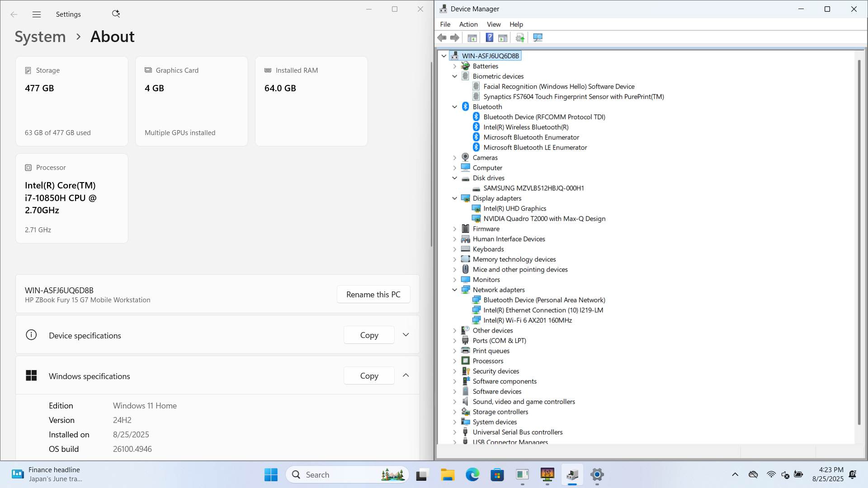This screenshot has height=488, width=868.
Task: Open the Graphics Card info card
Action: point(192,101)
